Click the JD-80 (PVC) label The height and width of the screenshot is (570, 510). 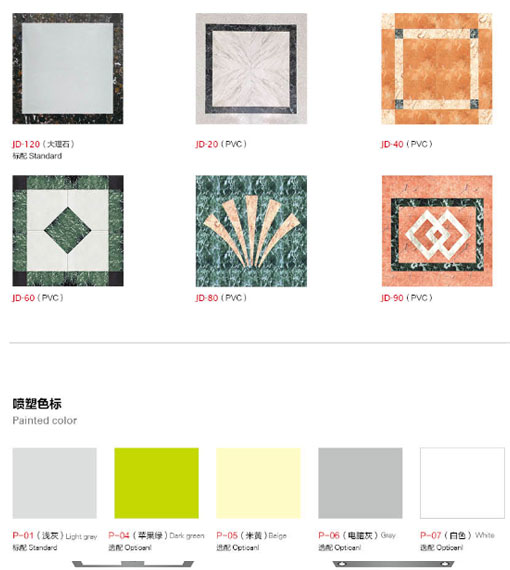[x=221, y=298]
